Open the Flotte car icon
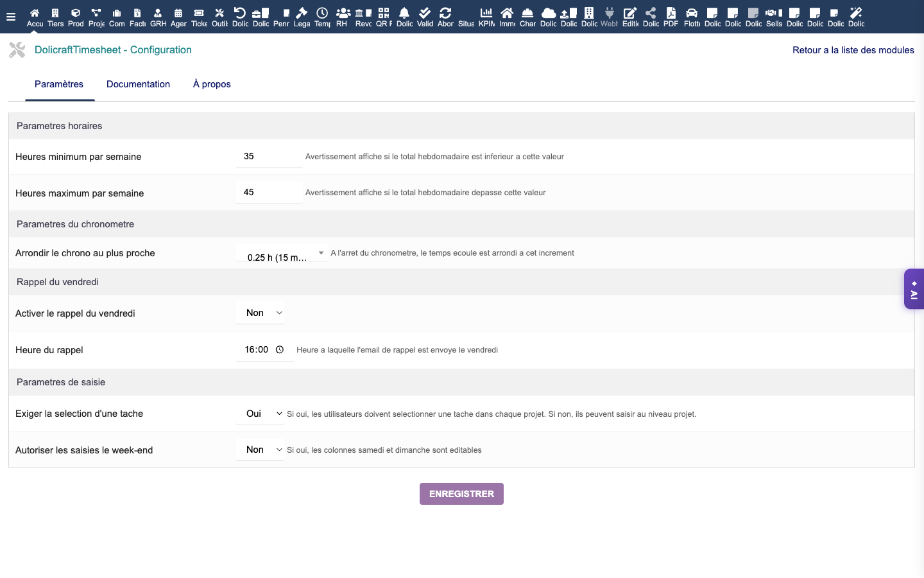 (x=692, y=13)
